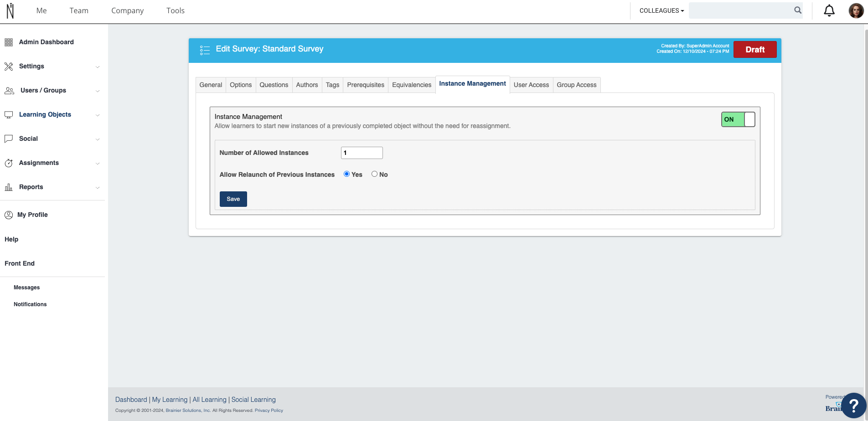Open the Company top menu
The width and height of the screenshot is (868, 421).
[x=127, y=10]
